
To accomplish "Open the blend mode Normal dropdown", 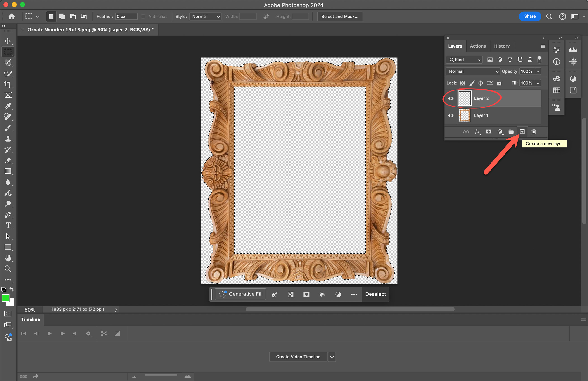I will click(473, 71).
